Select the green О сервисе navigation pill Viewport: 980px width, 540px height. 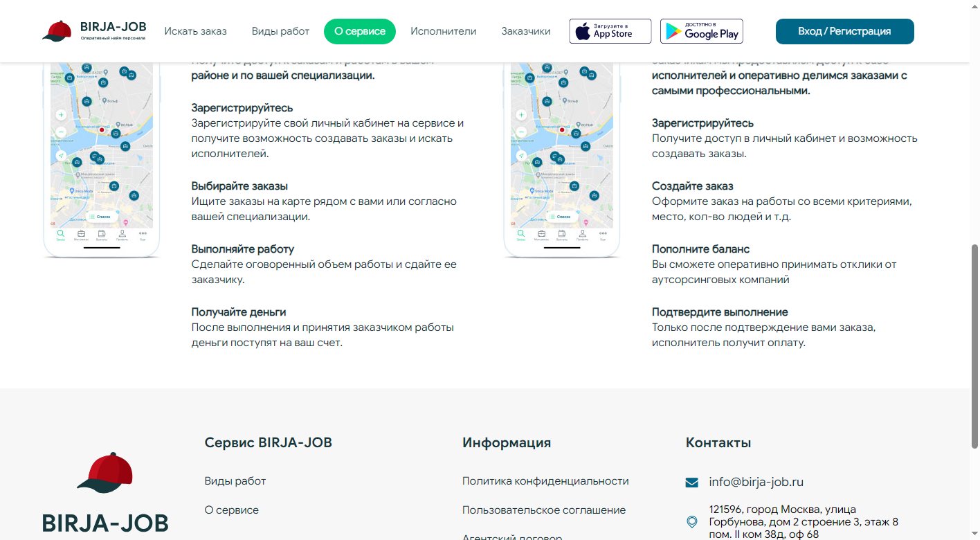click(360, 31)
